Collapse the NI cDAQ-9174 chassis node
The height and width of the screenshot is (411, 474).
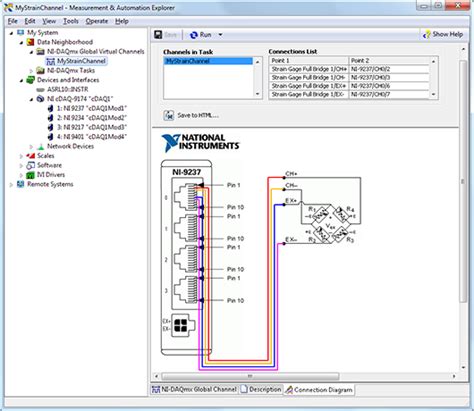[32, 99]
